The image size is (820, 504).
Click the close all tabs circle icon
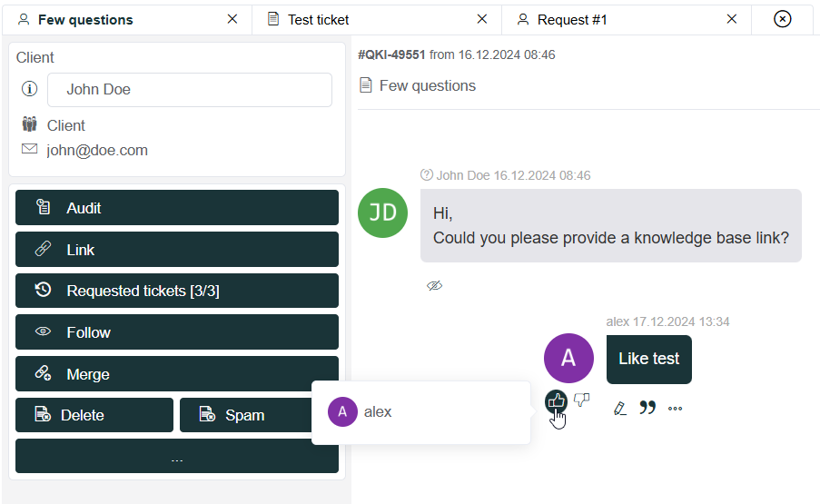[783, 19]
